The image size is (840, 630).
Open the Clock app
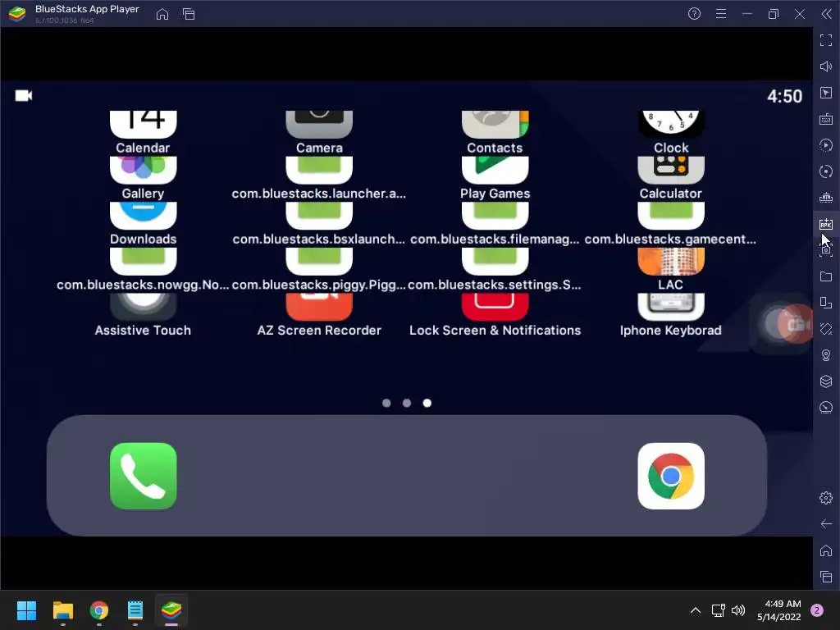click(x=671, y=125)
